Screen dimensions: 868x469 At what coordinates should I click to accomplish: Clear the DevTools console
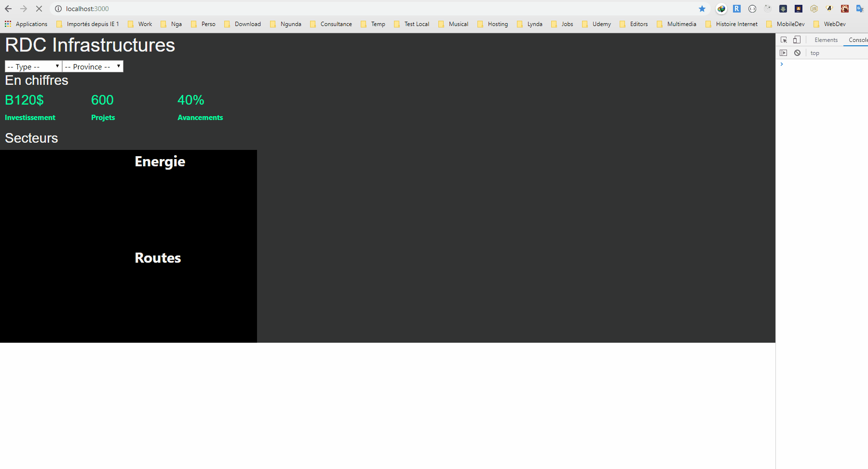798,53
